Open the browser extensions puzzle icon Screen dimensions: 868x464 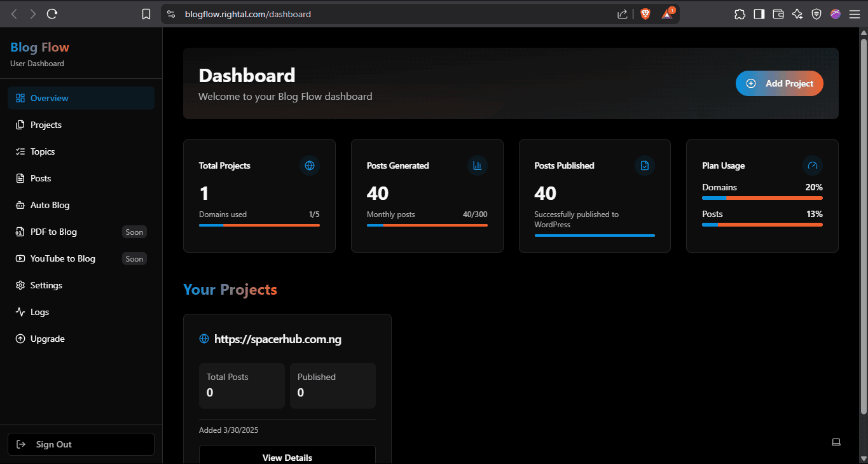pos(740,14)
